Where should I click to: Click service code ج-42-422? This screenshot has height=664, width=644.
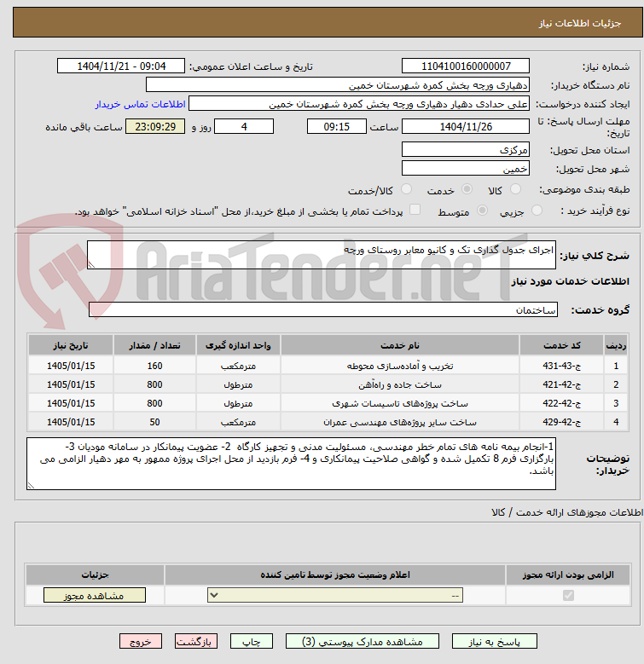[x=562, y=403]
